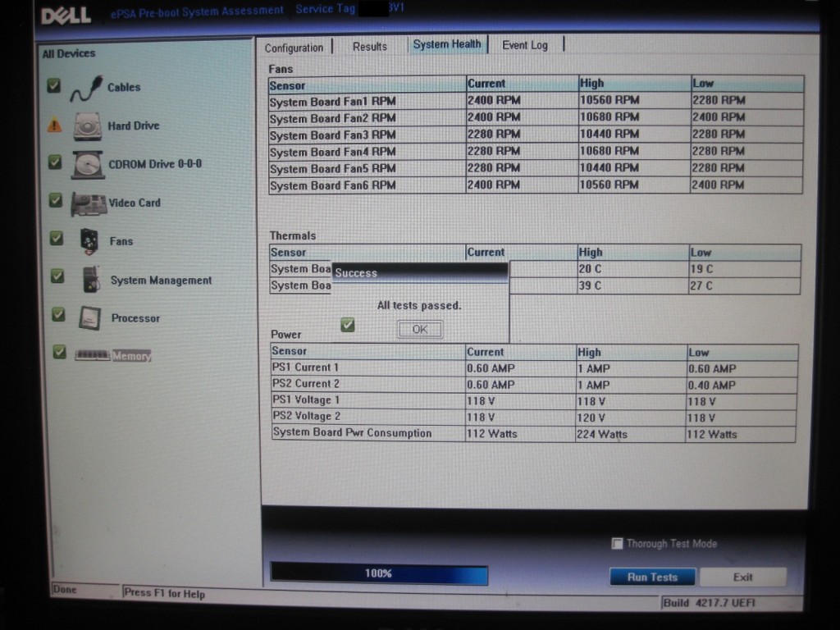This screenshot has width=840, height=630.
Task: Click Thermals high value '20 C'
Action: point(590,269)
